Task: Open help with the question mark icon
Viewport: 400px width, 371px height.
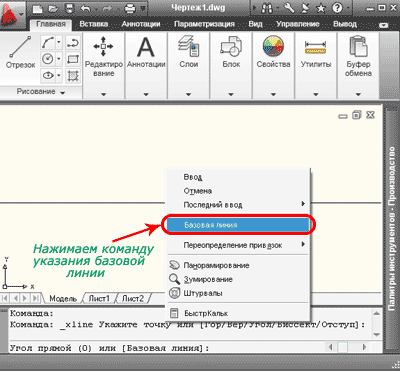Action: 337,8
